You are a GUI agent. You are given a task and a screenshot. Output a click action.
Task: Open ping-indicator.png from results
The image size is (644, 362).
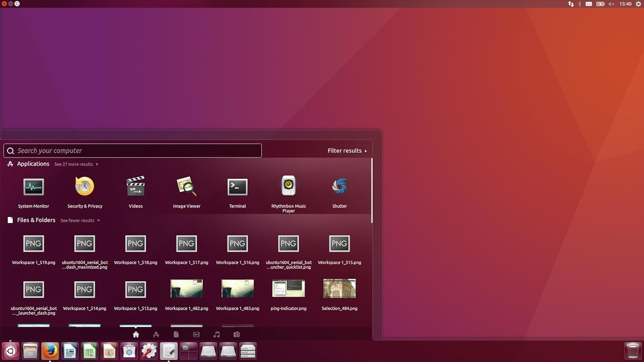point(288,289)
